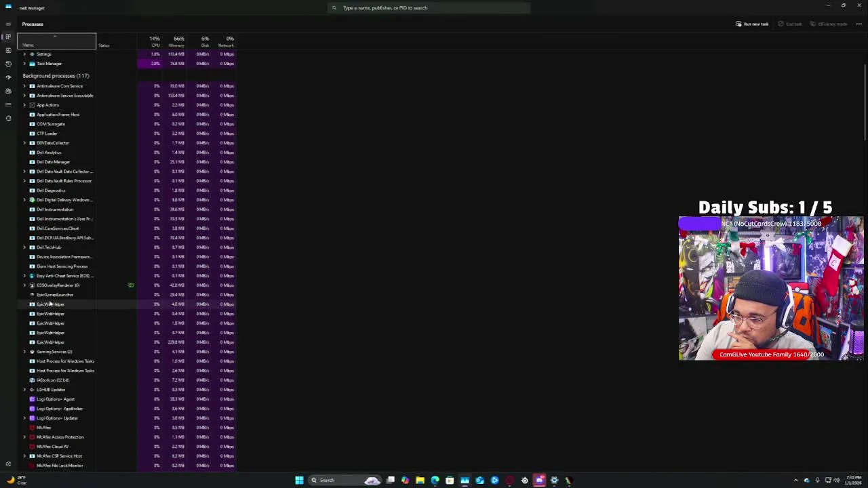This screenshot has width=868, height=488.
Task: Click the Efficiency mode button
Action: [829, 24]
